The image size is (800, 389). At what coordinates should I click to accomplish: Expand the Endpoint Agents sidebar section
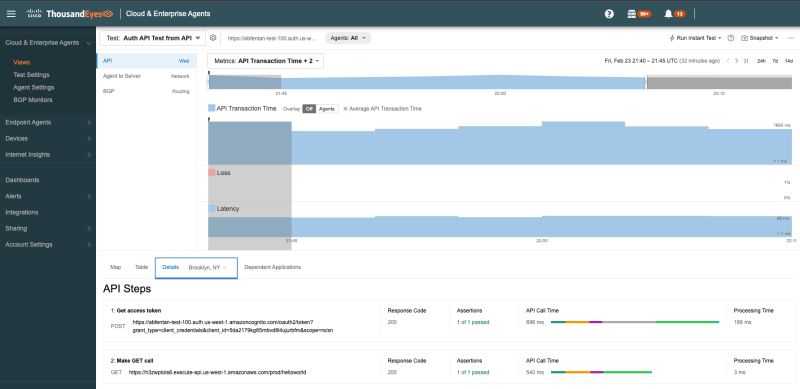tap(89, 123)
